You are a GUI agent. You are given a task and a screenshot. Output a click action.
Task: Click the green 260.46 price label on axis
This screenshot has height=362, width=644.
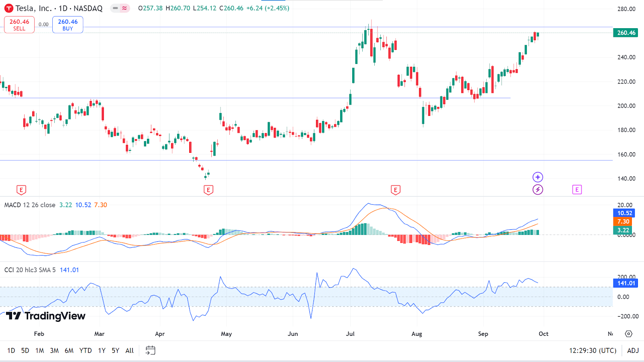point(625,33)
